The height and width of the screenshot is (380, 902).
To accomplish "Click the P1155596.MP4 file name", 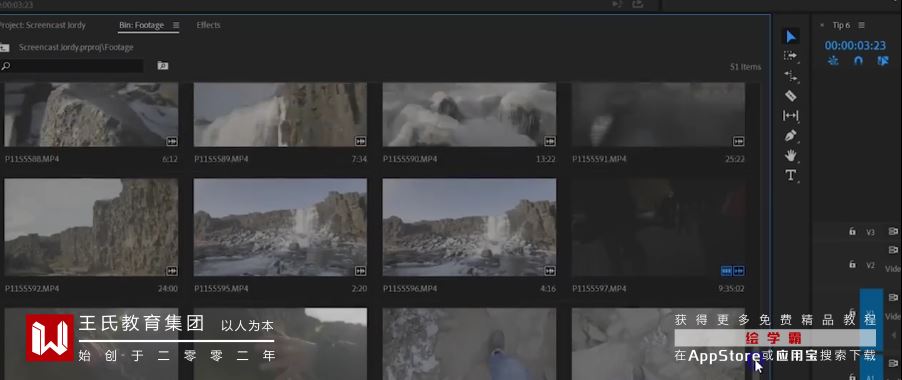I will 410,289.
